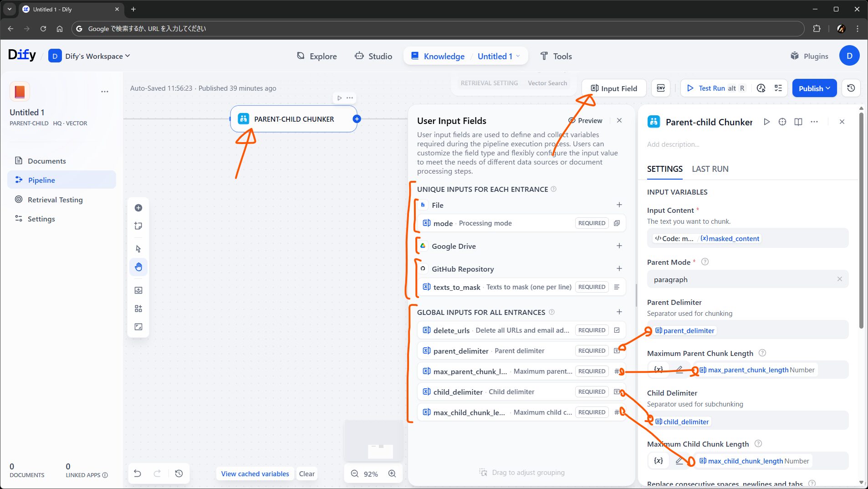Switch to the LAST RUN tab
Image resolution: width=868 pixels, height=489 pixels.
(x=710, y=169)
